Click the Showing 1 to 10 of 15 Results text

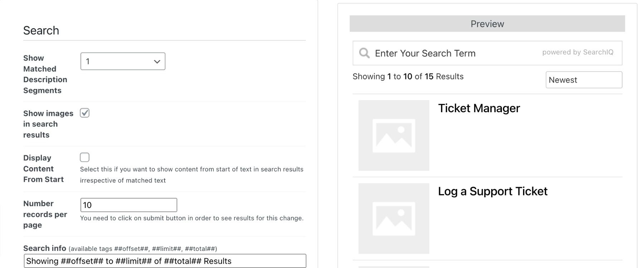408,76
